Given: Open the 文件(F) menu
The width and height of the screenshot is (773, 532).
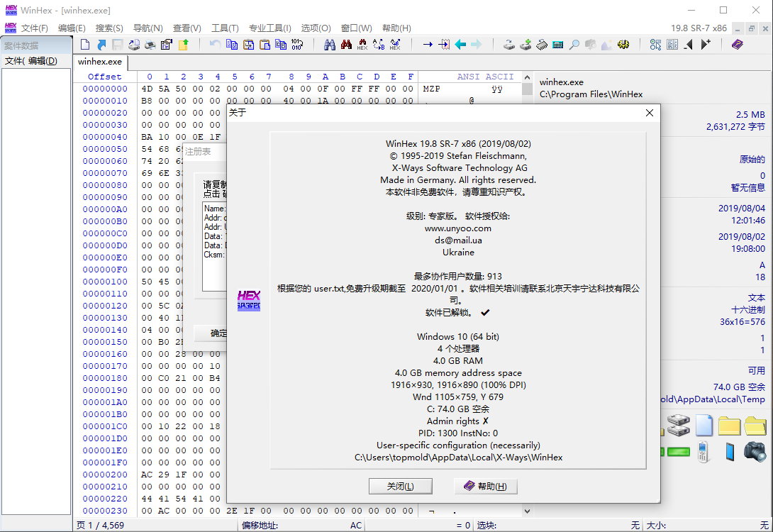Looking at the screenshot, I should tap(35, 28).
